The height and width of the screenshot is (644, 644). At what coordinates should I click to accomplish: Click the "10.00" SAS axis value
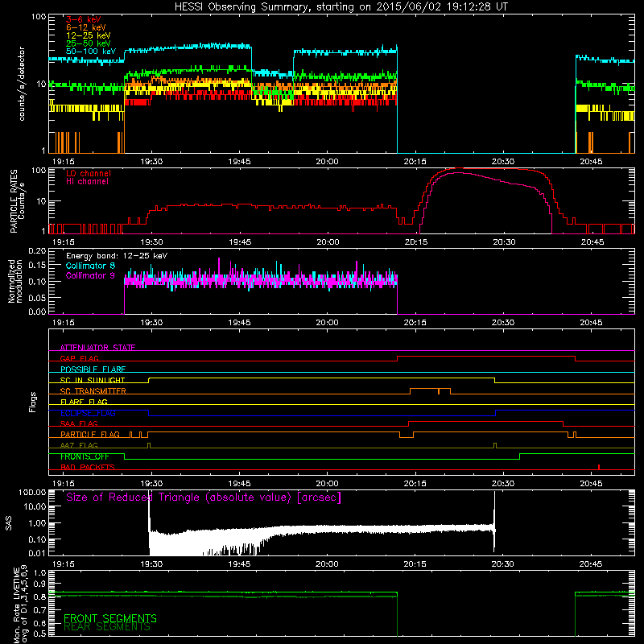pyautogui.click(x=35, y=506)
